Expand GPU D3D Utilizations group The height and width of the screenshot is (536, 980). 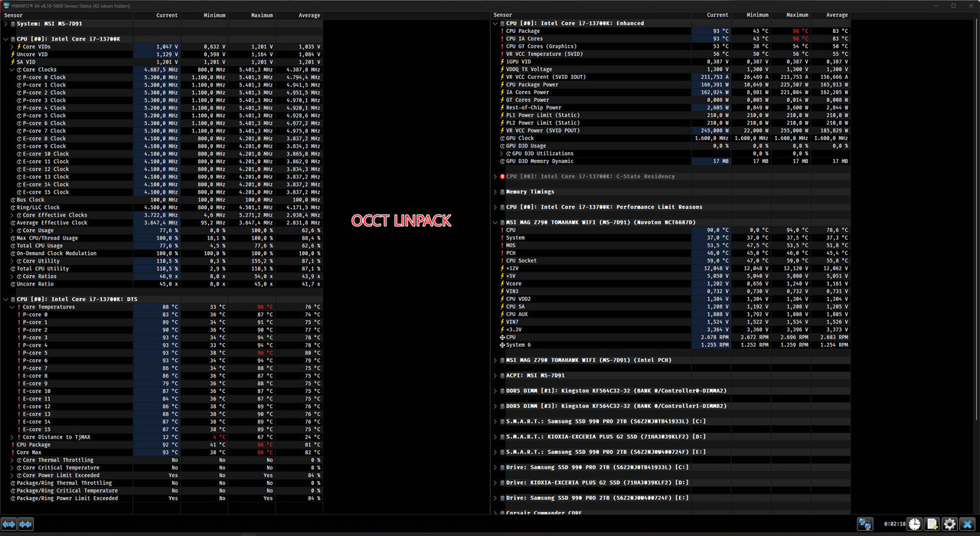pyautogui.click(x=502, y=154)
